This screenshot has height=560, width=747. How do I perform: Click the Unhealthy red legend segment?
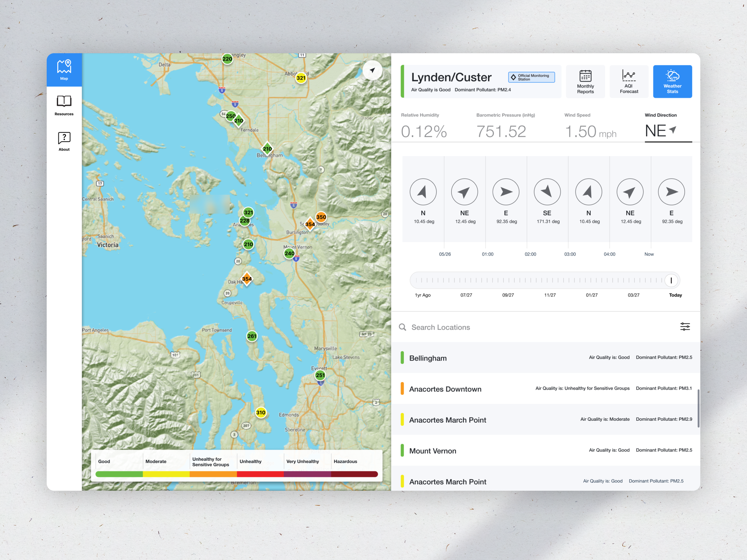coord(260,474)
